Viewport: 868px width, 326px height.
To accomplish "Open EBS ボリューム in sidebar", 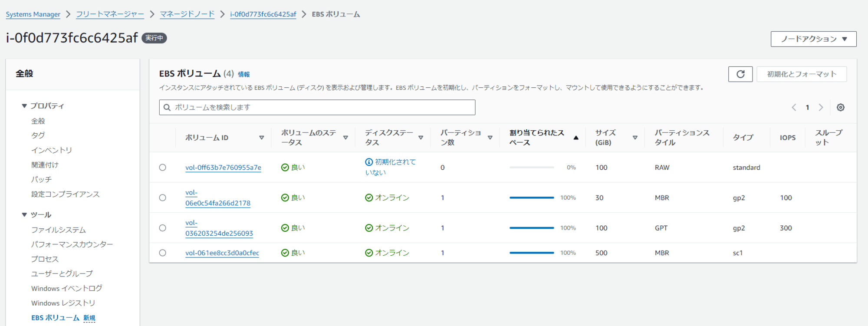I will click(56, 318).
